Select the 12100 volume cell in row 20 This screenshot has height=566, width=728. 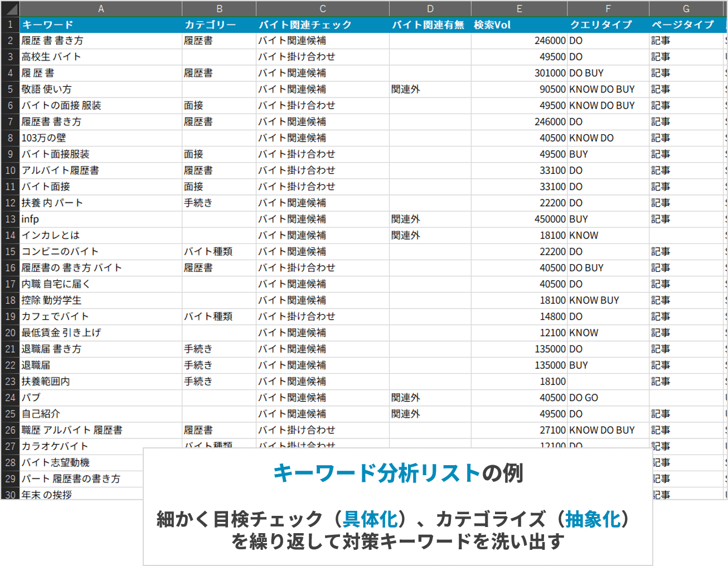pyautogui.click(x=520, y=333)
